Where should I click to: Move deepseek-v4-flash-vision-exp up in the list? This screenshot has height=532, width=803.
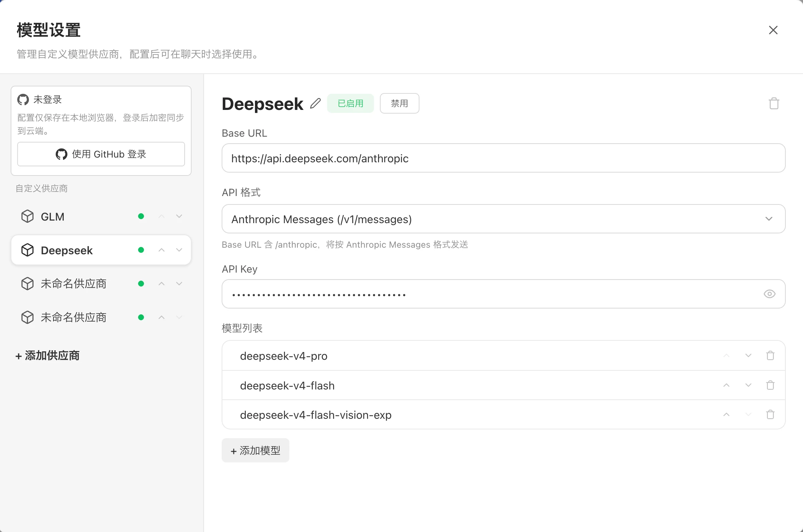click(x=726, y=414)
